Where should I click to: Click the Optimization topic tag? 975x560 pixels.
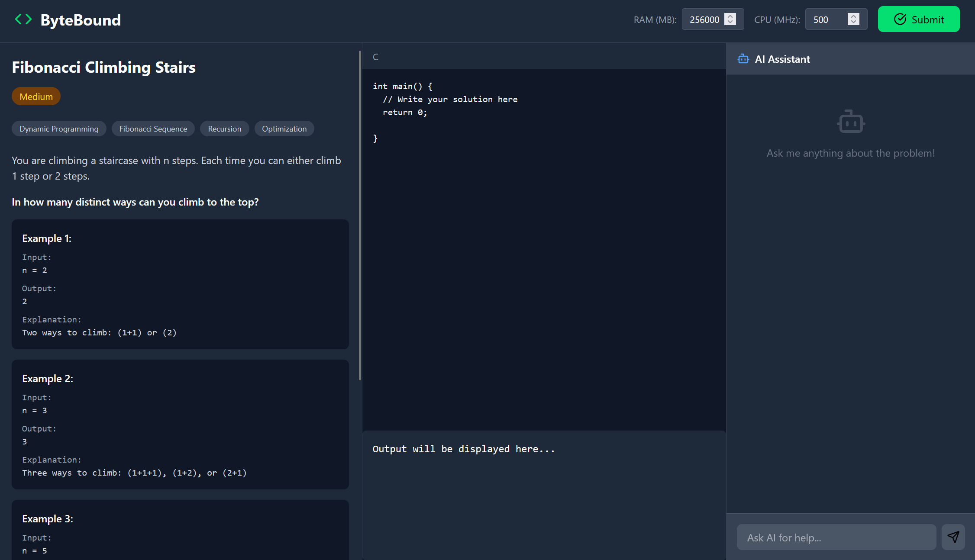coord(284,129)
